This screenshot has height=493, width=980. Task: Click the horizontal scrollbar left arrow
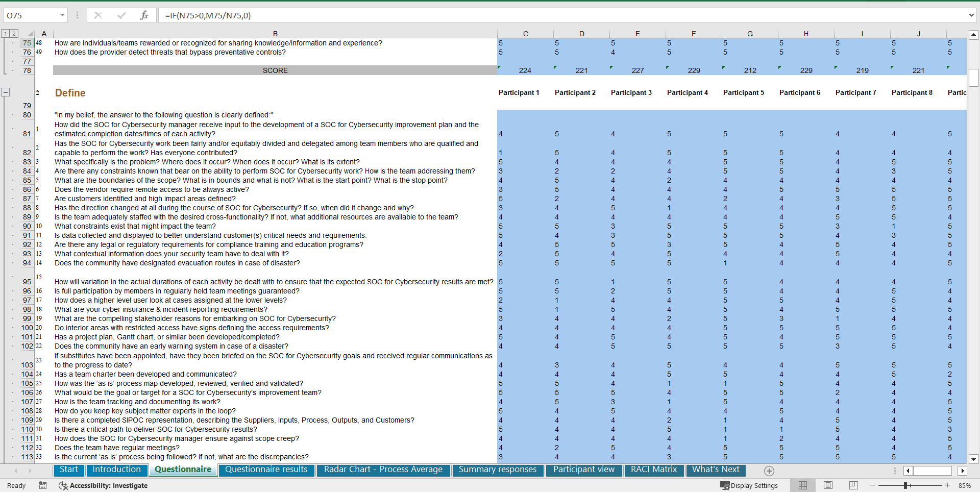coord(908,471)
